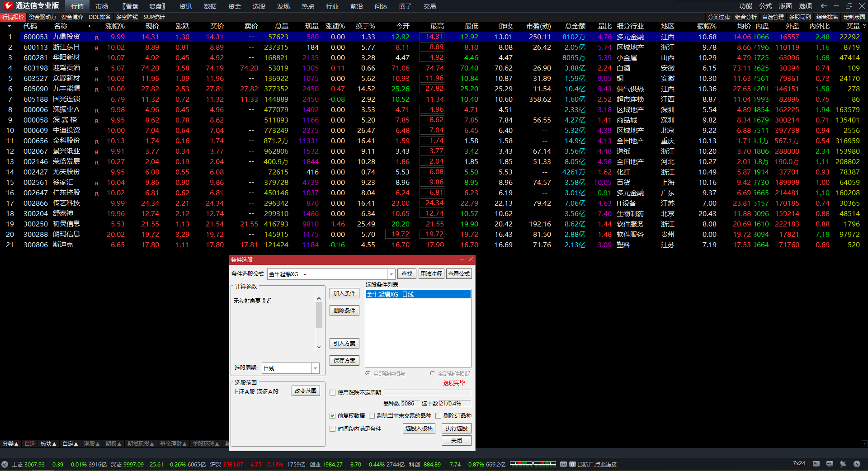This screenshot has width=868, height=471.
Task: Open the 条件选股公式 dropdown list
Action: (x=391, y=274)
